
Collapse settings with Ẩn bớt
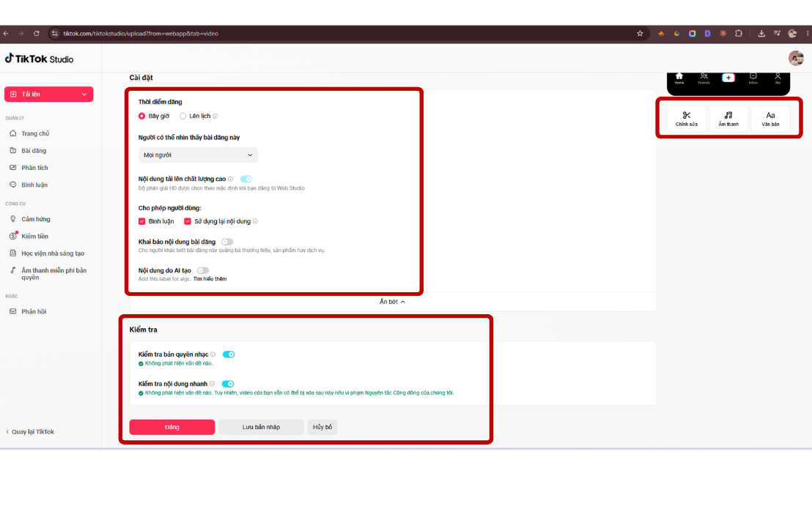coord(392,302)
